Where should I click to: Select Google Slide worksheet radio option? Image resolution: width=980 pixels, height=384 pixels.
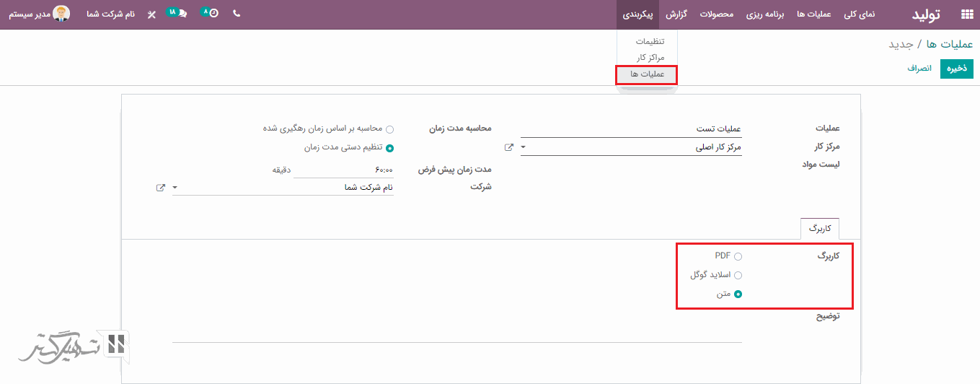coord(738,275)
